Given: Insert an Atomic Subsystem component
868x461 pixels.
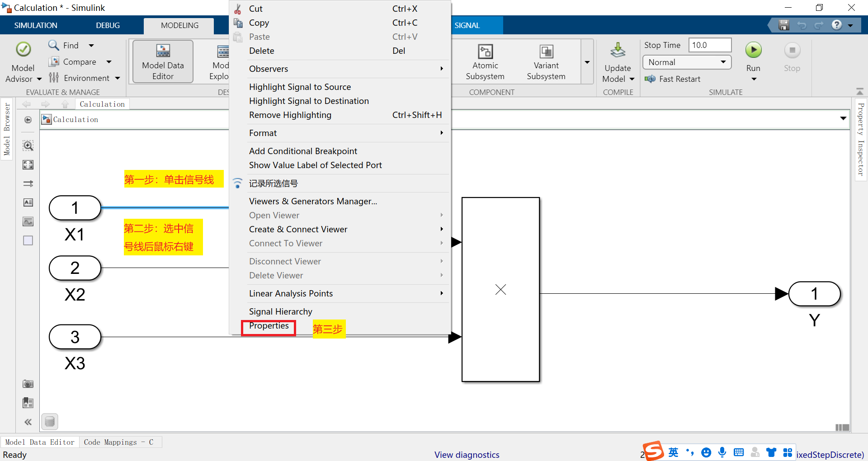Looking at the screenshot, I should tap(485, 62).
